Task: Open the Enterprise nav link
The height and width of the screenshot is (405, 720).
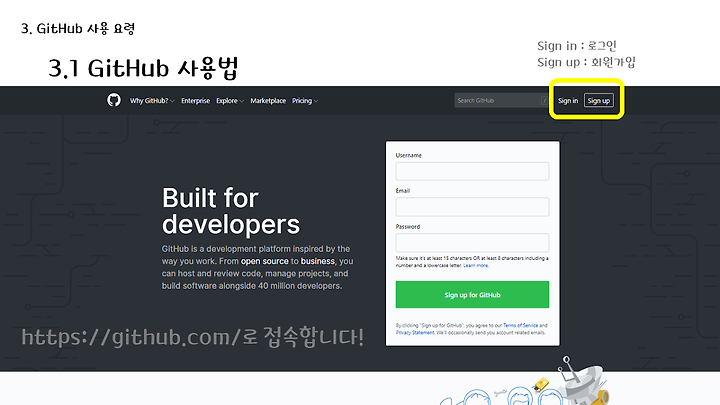Action: (195, 101)
